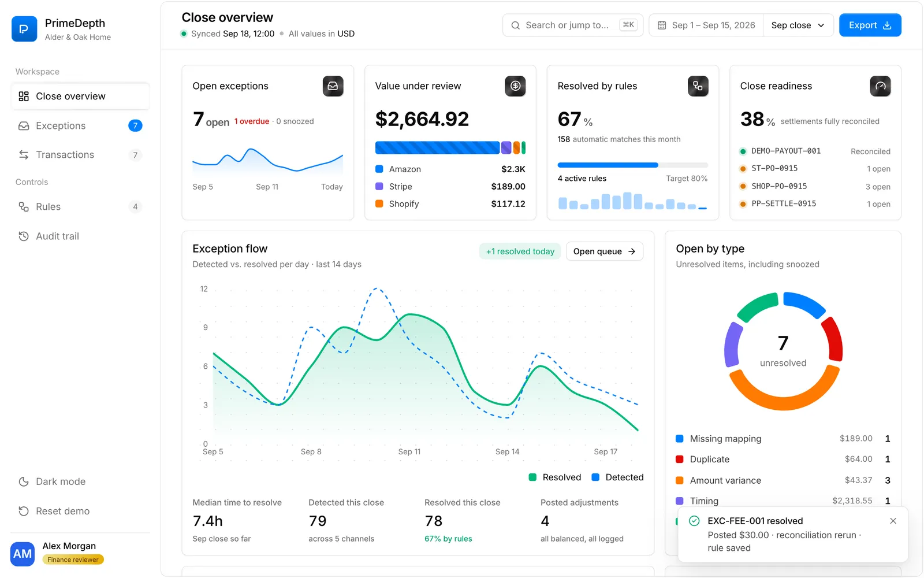Screen dimensions: 924x578
Task: Select the Amount variance type row
Action: [783, 480]
